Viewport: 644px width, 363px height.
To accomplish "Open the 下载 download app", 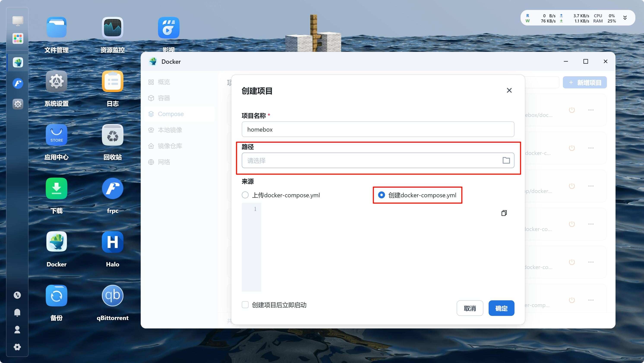I will [x=57, y=188].
